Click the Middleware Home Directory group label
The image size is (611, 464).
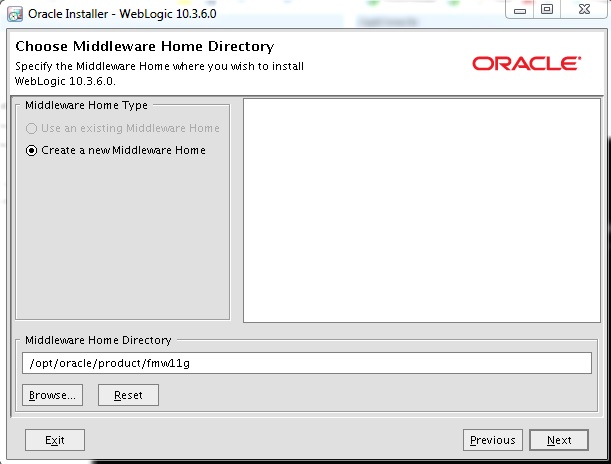click(x=98, y=340)
